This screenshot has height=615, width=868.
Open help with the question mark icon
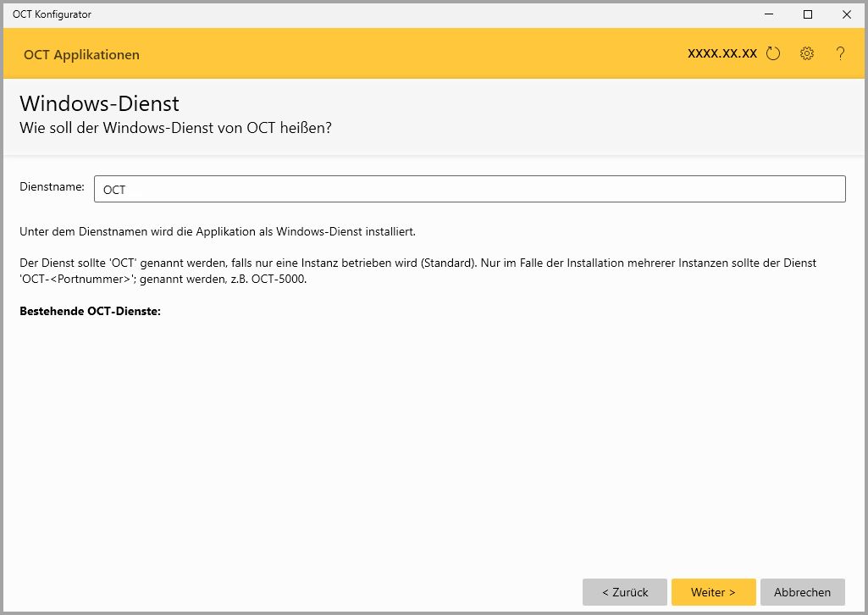840,54
